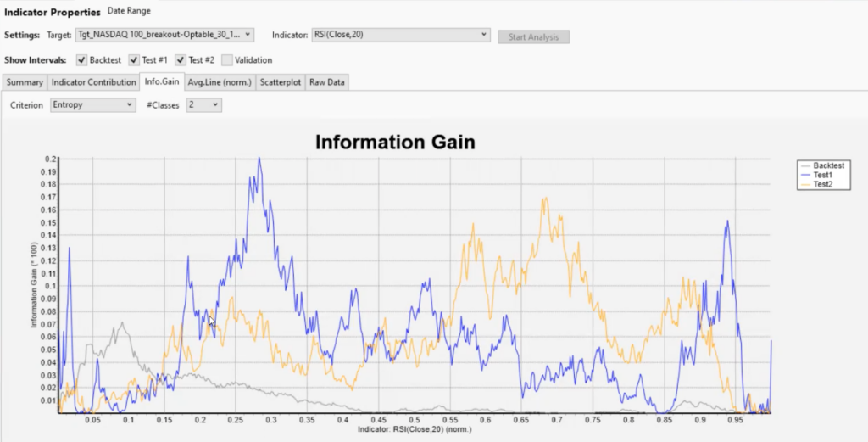This screenshot has height=442, width=868.
Task: Show the Raw Data tab
Action: pos(327,82)
